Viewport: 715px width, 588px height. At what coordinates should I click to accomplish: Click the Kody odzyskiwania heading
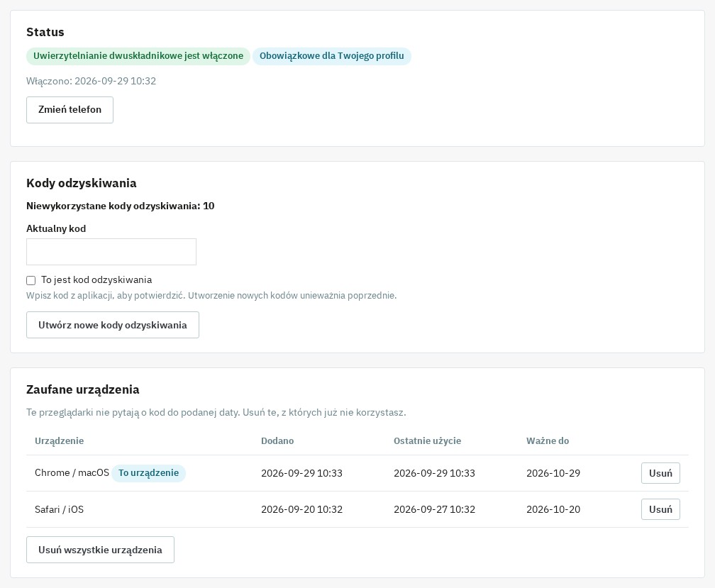coord(81,183)
